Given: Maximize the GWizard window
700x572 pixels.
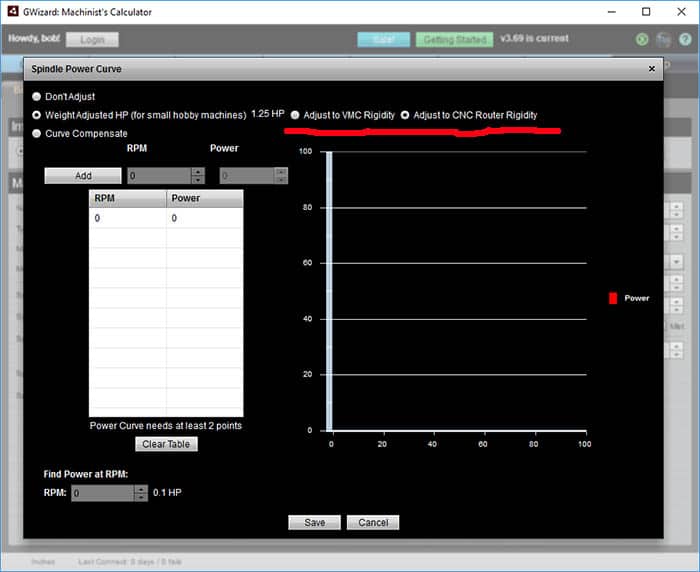Looking at the screenshot, I should coord(646,12).
